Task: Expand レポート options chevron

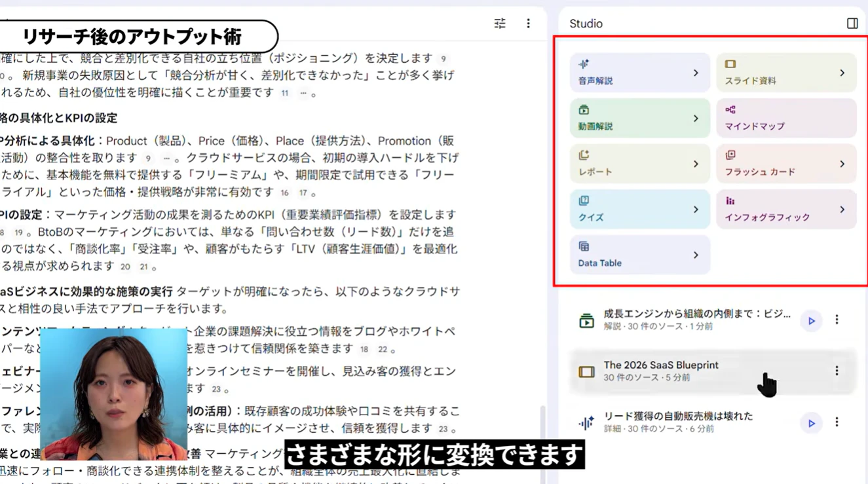Action: (696, 164)
